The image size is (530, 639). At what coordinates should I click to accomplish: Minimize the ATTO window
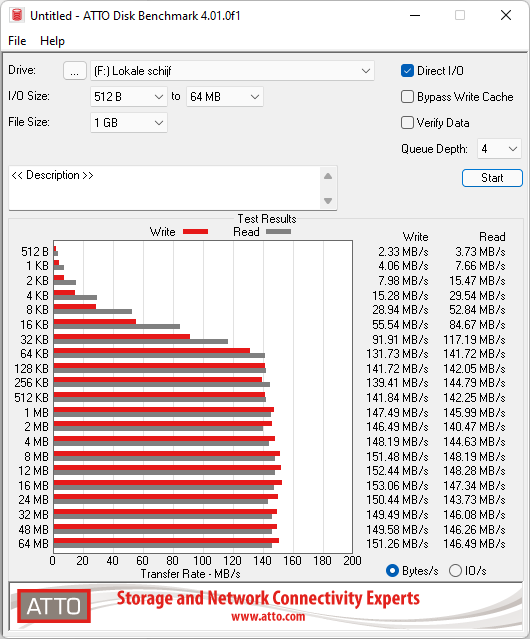pyautogui.click(x=415, y=15)
